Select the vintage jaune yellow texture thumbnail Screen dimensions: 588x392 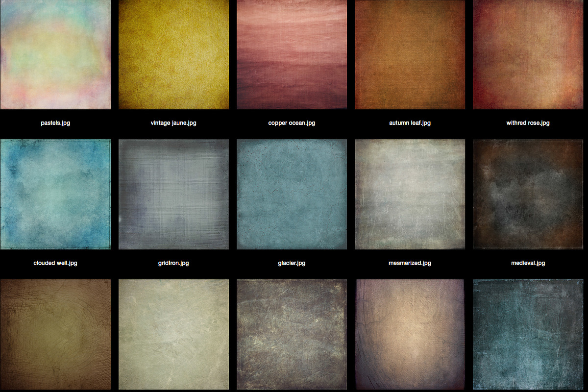(x=173, y=54)
